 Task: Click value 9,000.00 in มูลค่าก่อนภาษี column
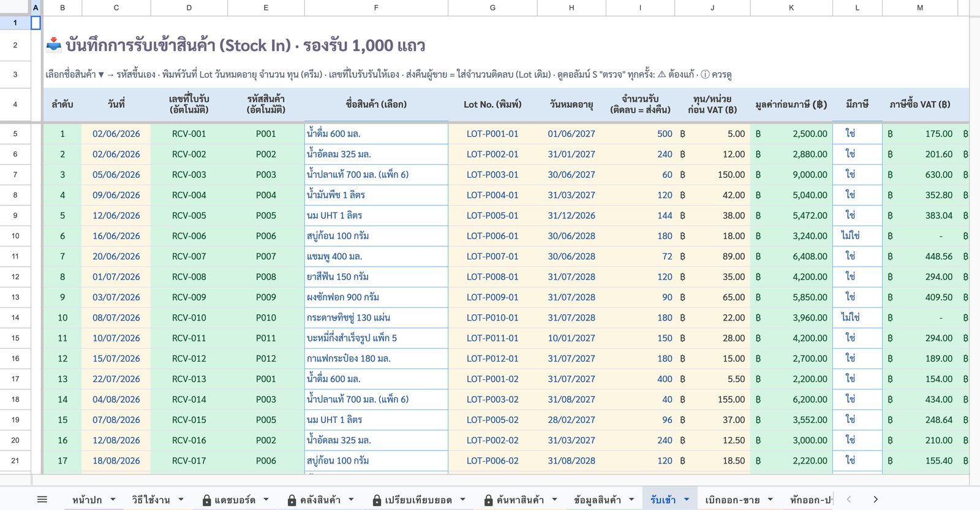791,175
